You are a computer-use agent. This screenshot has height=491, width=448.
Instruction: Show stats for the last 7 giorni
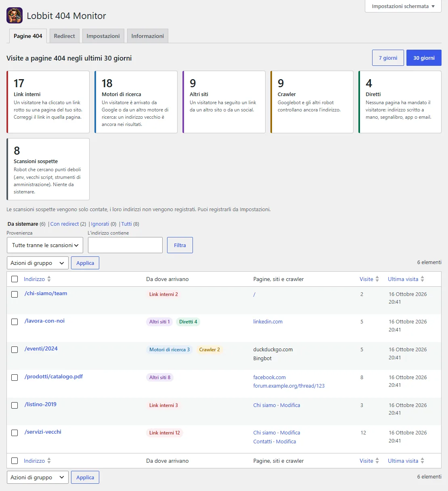tap(388, 58)
